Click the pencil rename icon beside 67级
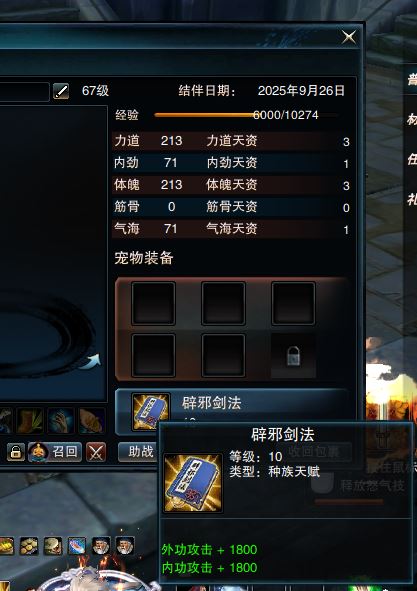417x591 pixels. tap(61, 91)
